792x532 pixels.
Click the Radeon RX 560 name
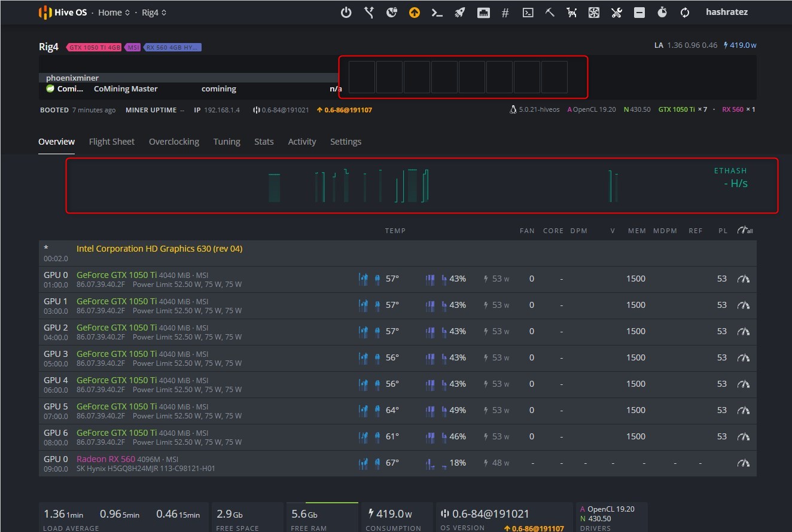106,459
